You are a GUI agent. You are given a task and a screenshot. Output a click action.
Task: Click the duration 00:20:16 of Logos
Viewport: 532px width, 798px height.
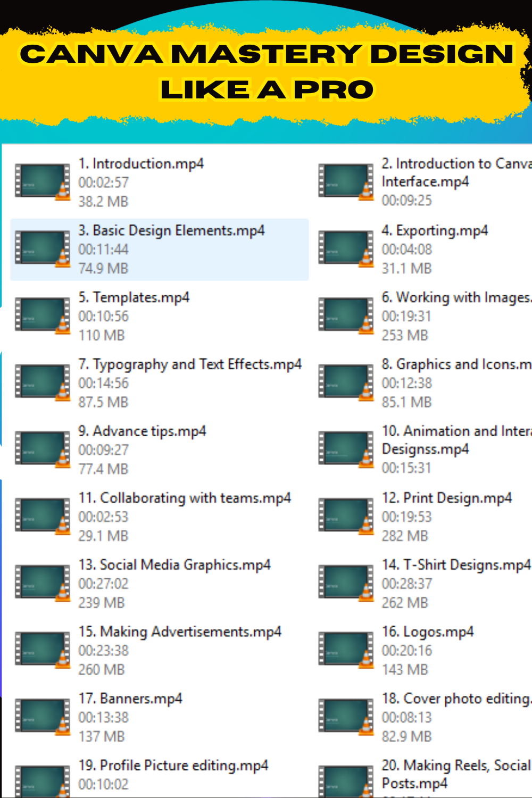pyautogui.click(x=406, y=651)
